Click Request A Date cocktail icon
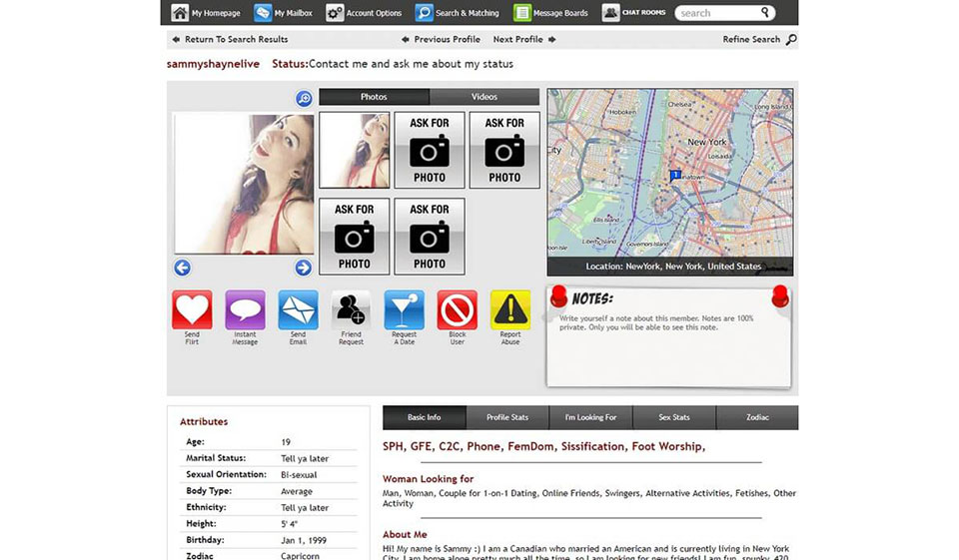959x560 pixels. pyautogui.click(x=404, y=310)
